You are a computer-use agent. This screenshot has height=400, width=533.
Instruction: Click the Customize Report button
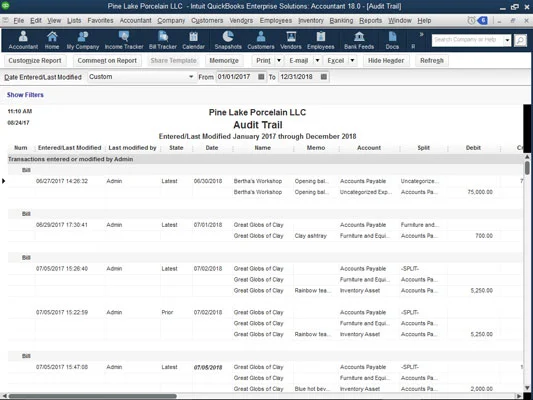click(35, 60)
